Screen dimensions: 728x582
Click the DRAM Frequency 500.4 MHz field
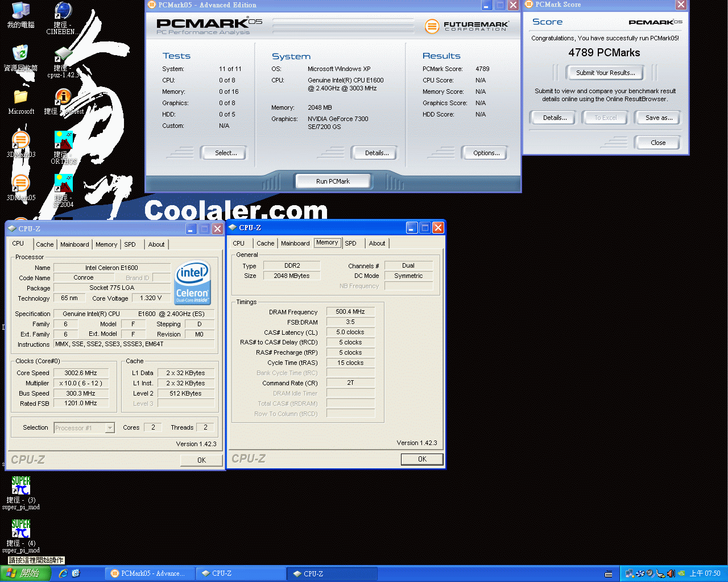pyautogui.click(x=351, y=312)
